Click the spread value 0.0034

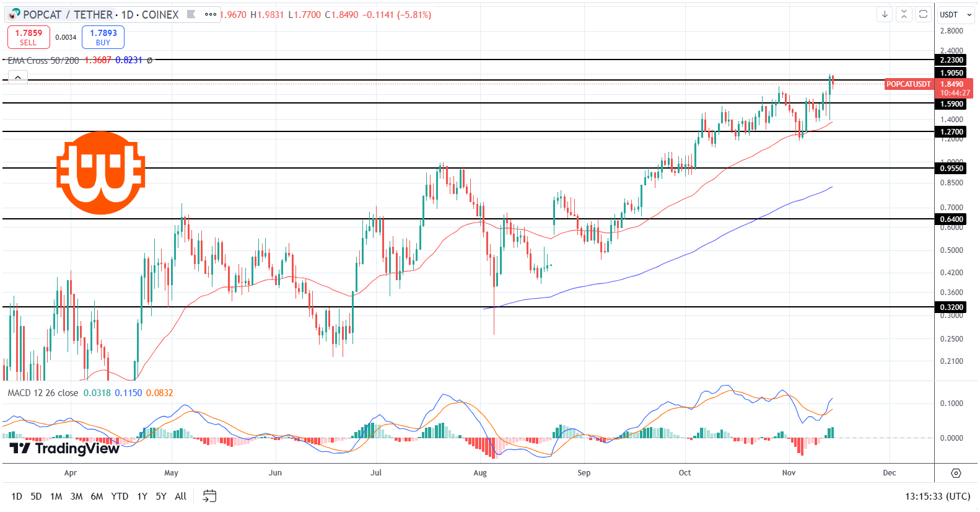[66, 37]
